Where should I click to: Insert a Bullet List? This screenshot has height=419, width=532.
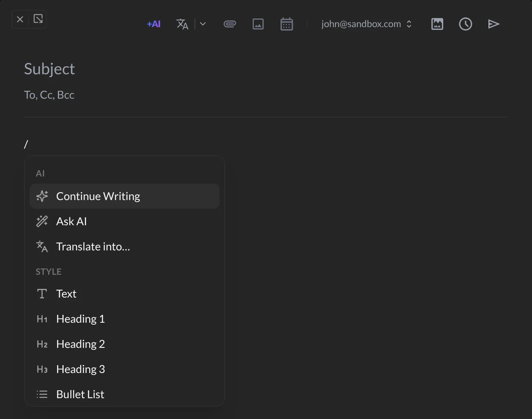[x=125, y=394]
